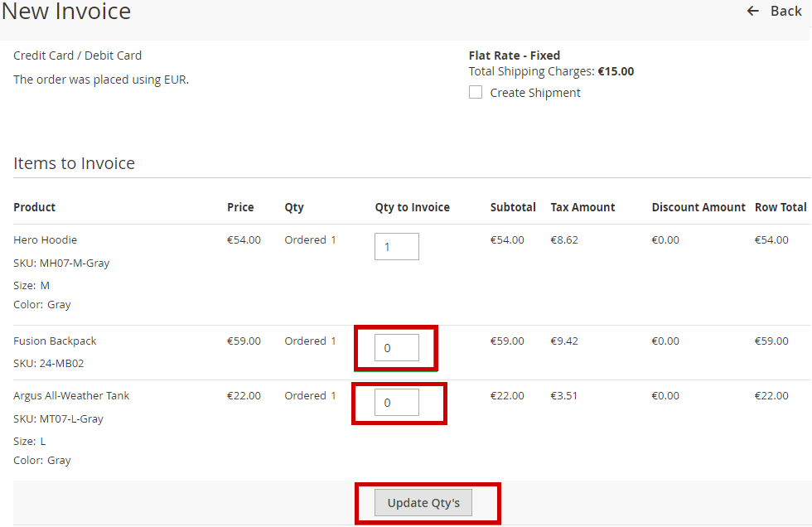Click the Flat Rate - Fixed label
This screenshot has height=527, width=812.
pyautogui.click(x=514, y=56)
